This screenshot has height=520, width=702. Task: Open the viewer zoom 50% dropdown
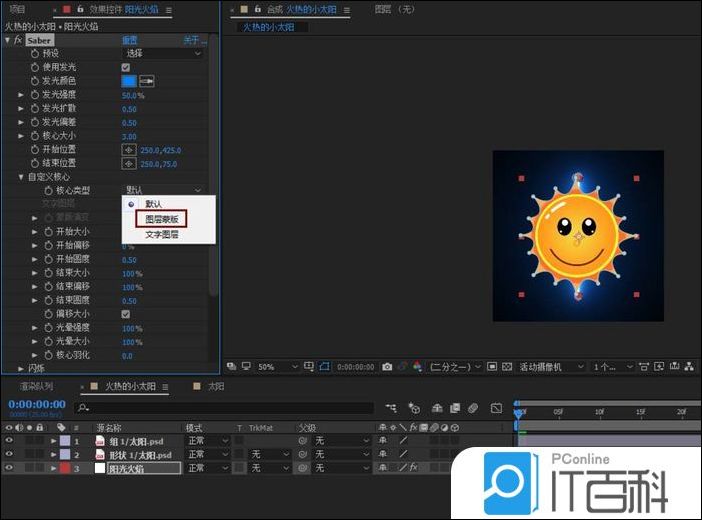270,367
